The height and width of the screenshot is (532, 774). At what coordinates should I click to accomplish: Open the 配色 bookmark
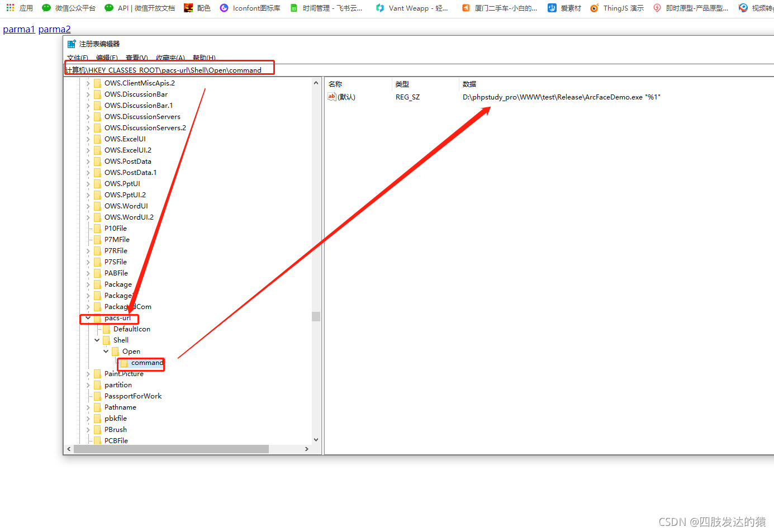tap(197, 8)
